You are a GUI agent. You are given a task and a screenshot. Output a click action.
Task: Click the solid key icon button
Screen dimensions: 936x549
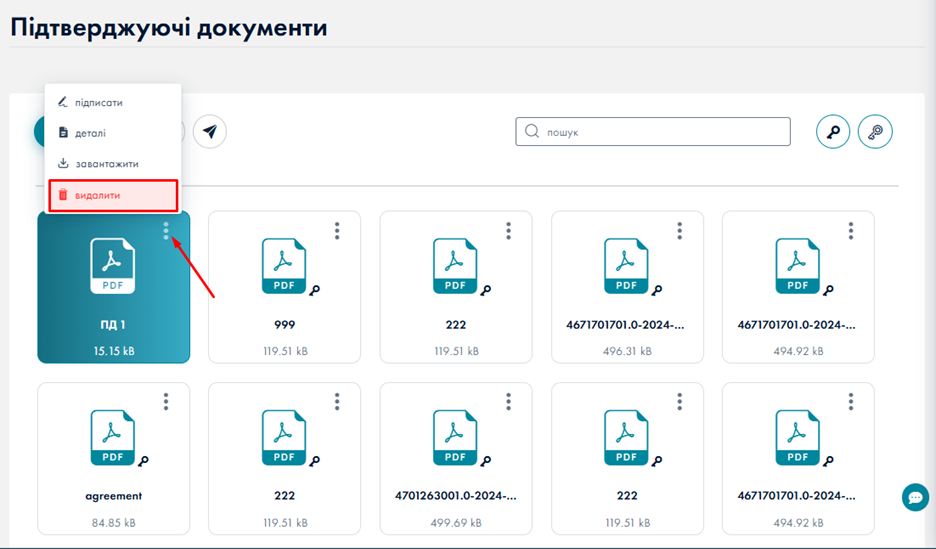[x=833, y=132]
